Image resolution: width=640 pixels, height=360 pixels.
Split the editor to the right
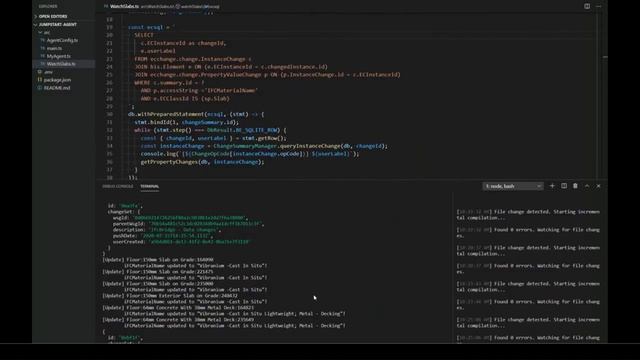click(x=587, y=6)
